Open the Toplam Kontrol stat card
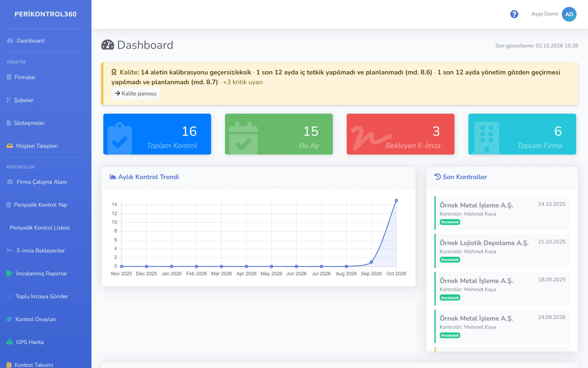This screenshot has width=588, height=368. [x=157, y=134]
